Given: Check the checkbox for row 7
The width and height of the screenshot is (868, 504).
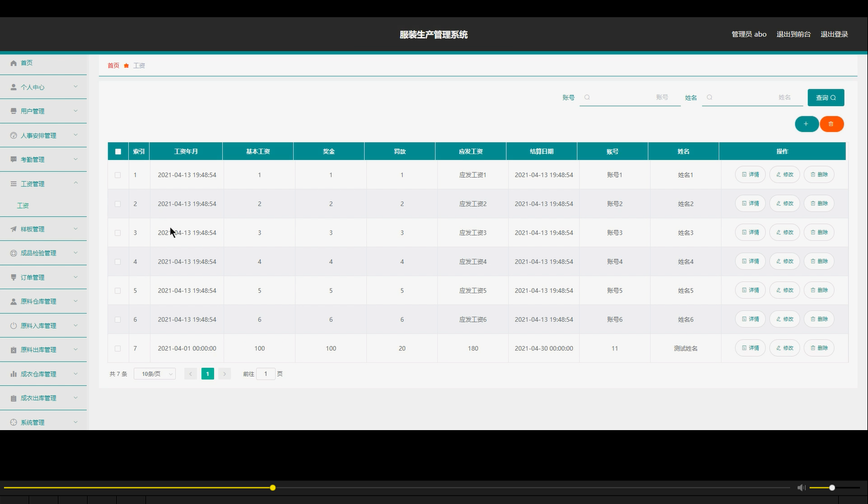Looking at the screenshot, I should [118, 348].
